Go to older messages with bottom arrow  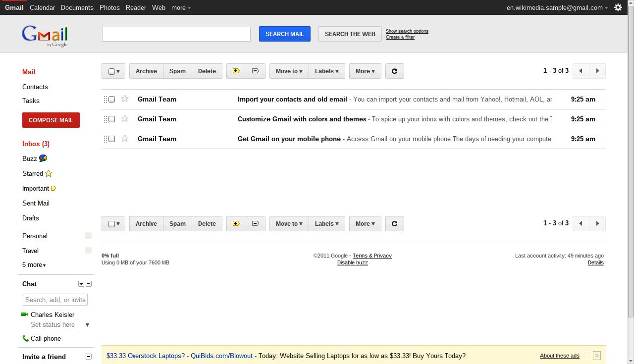coord(597,224)
